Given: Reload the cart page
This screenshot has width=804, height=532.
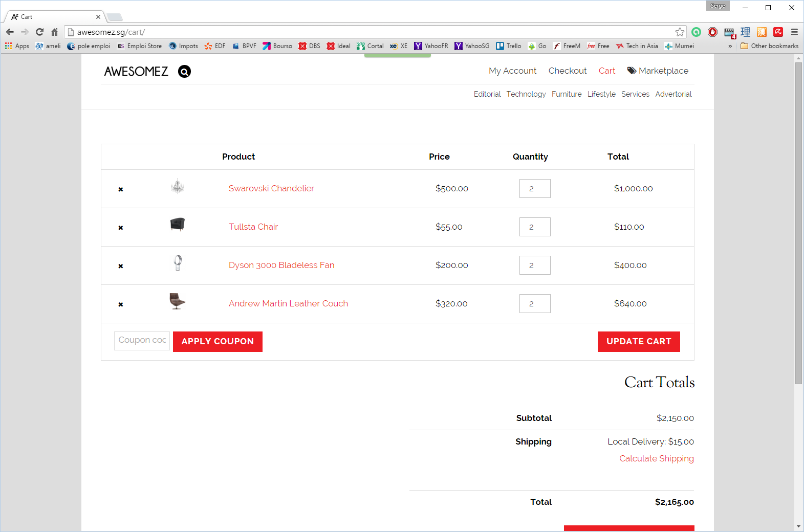Looking at the screenshot, I should 39,32.
